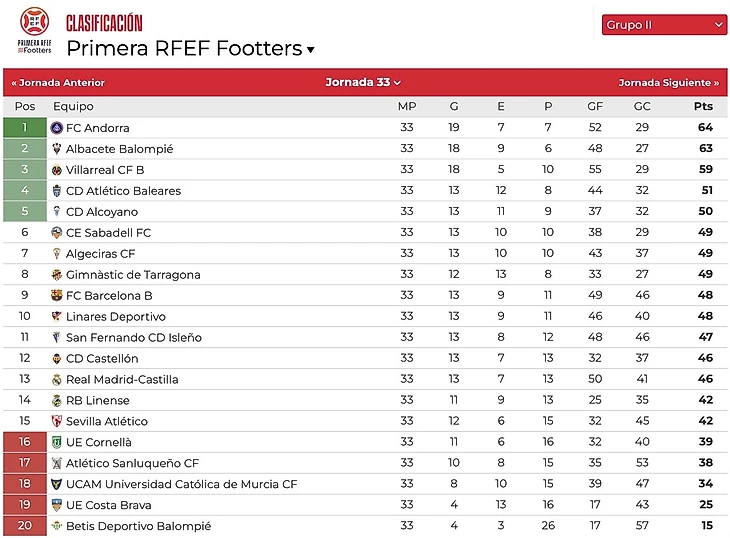Click FC Barcelona B crest icon

click(56, 296)
